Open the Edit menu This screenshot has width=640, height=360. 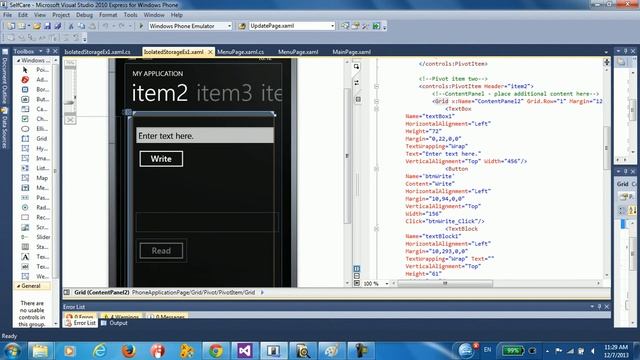pos(23,15)
